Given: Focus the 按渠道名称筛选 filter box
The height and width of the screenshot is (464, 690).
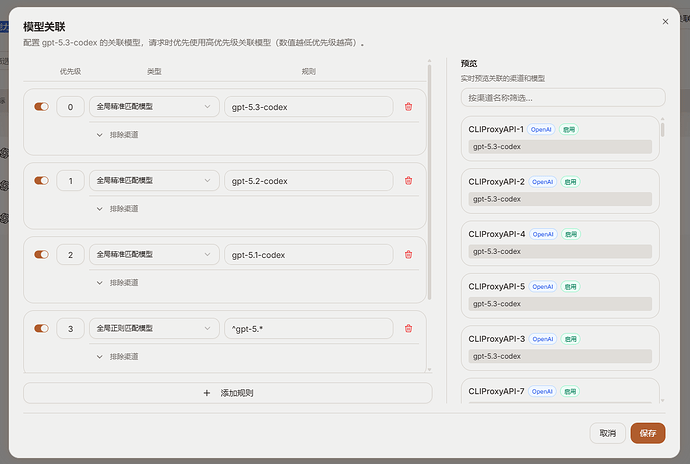Looking at the screenshot, I should (563, 98).
